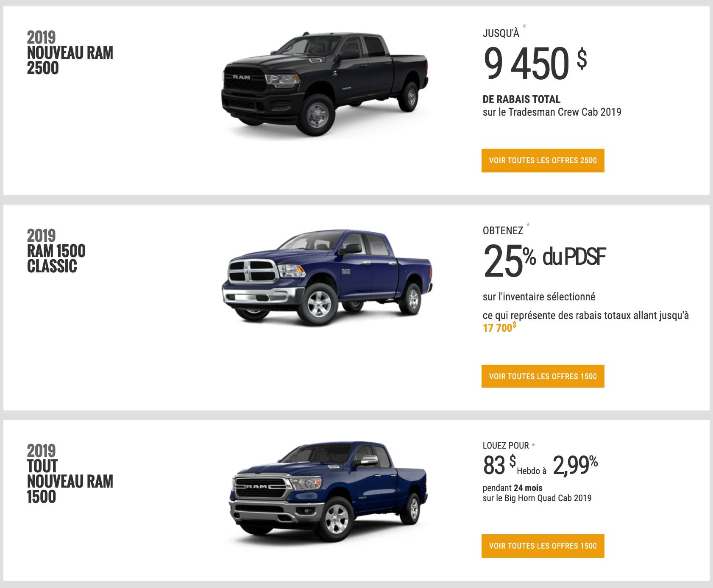Select the black RAM 2500 truck image

(x=325, y=84)
